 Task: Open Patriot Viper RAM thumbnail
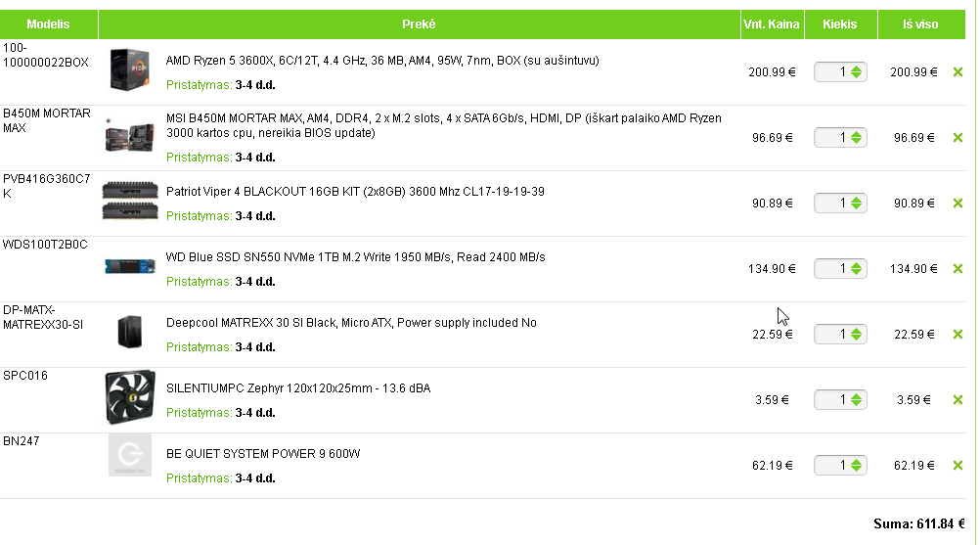[x=130, y=201]
